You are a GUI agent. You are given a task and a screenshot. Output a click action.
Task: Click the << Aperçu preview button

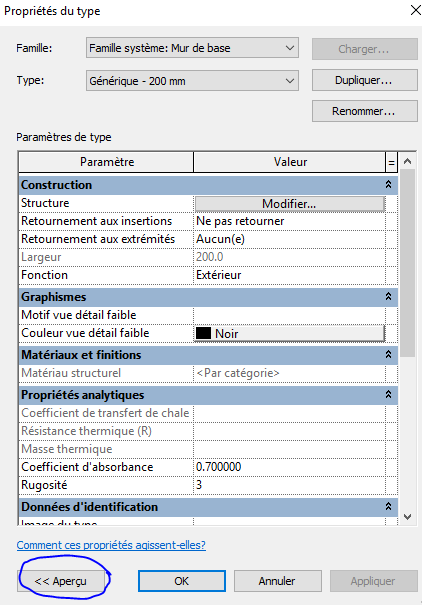tap(61, 581)
